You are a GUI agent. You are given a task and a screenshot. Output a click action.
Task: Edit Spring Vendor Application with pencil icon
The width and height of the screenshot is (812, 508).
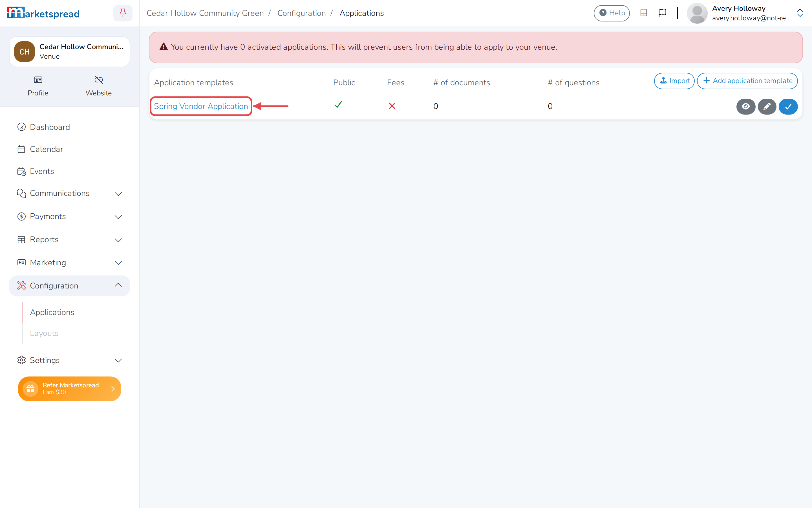[x=767, y=106]
